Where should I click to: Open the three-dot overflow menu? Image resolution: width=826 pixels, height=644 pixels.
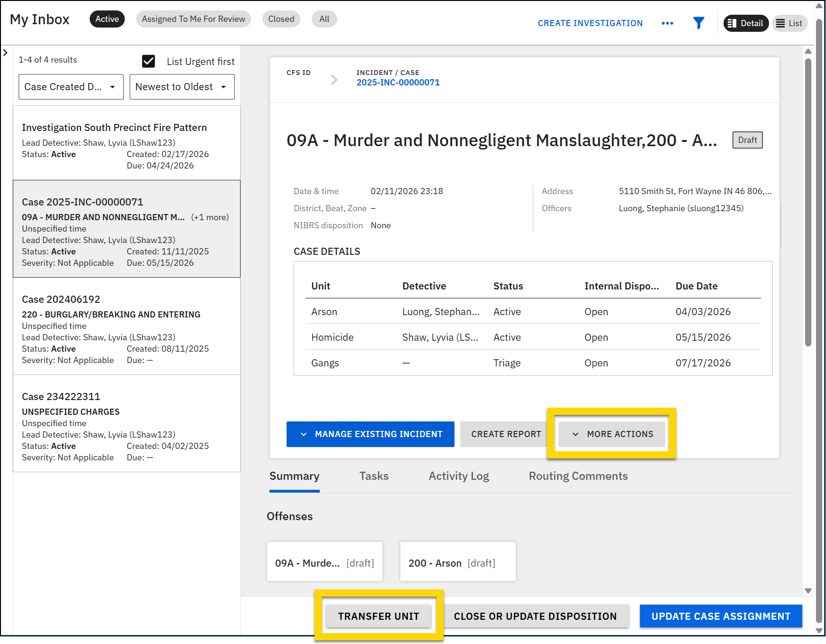[668, 23]
